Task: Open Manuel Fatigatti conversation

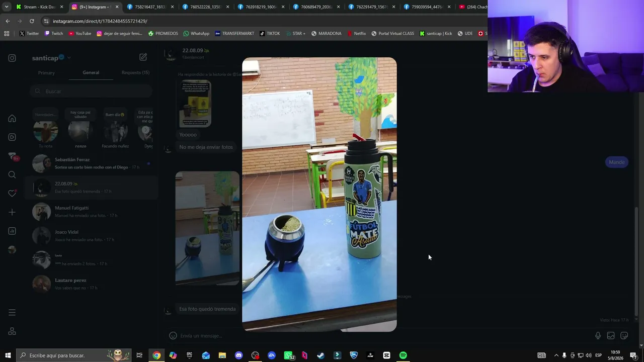Action: click(92, 212)
